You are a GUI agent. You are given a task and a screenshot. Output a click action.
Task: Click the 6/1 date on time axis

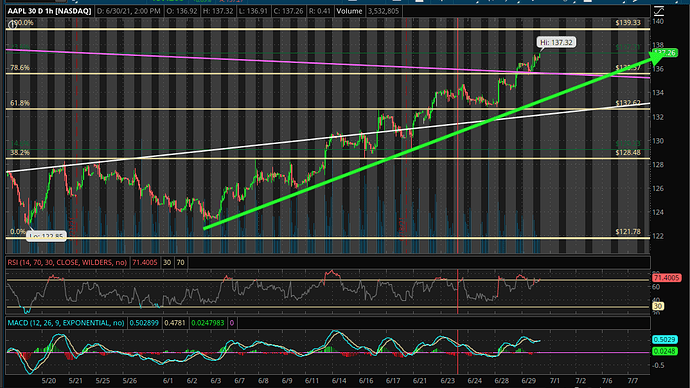pyautogui.click(x=168, y=381)
